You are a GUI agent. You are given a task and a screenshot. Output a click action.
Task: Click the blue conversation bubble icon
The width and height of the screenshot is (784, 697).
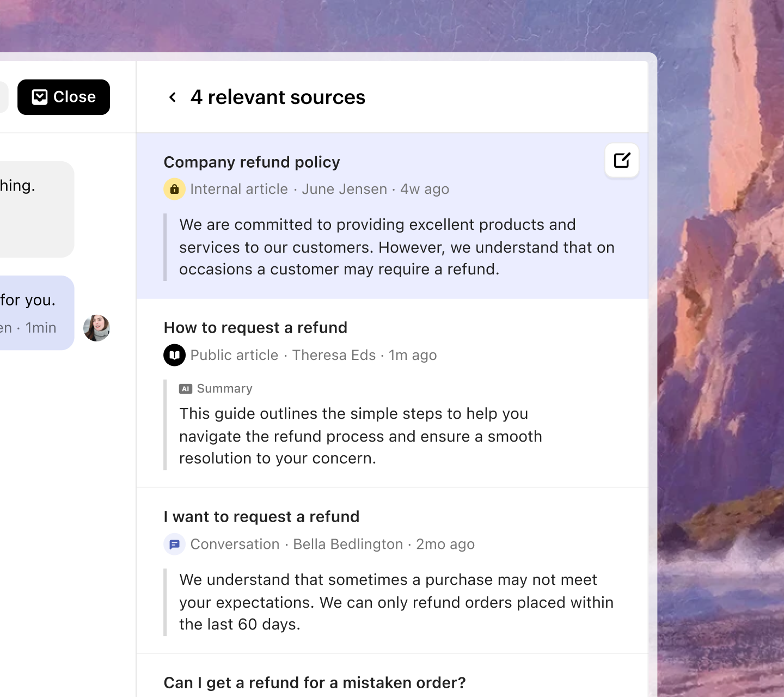point(174,545)
